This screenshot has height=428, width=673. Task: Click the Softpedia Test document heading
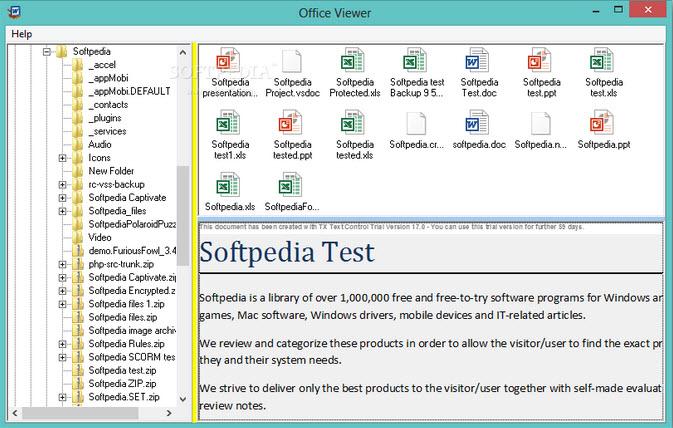pyautogui.click(x=287, y=252)
